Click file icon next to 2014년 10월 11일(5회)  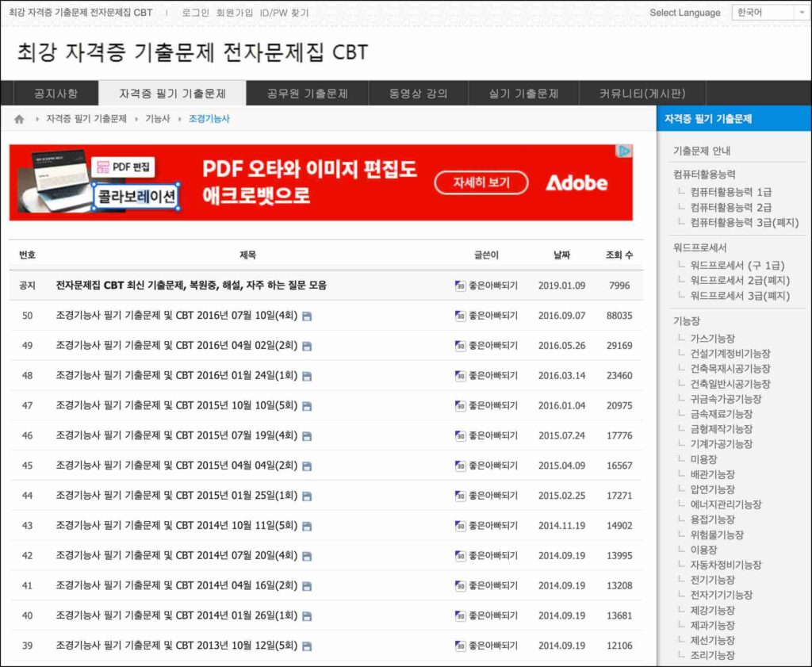tap(307, 526)
